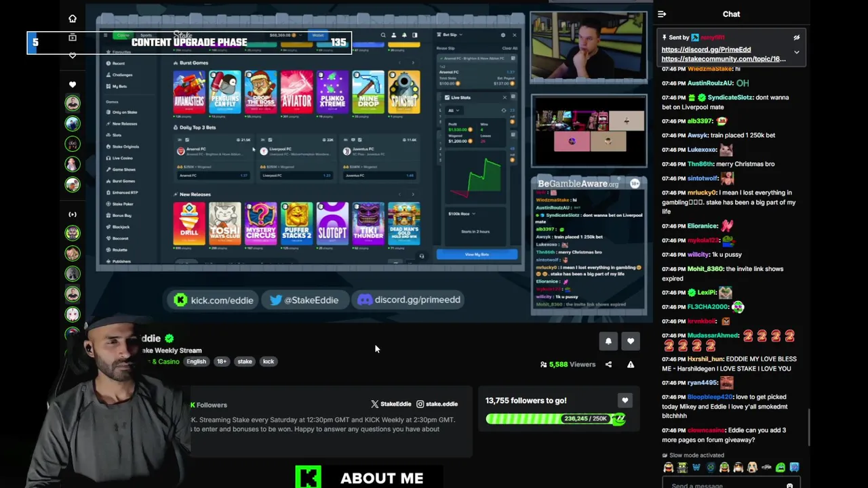Select Recent in Stake sidebar
The image size is (868, 488).
119,63
